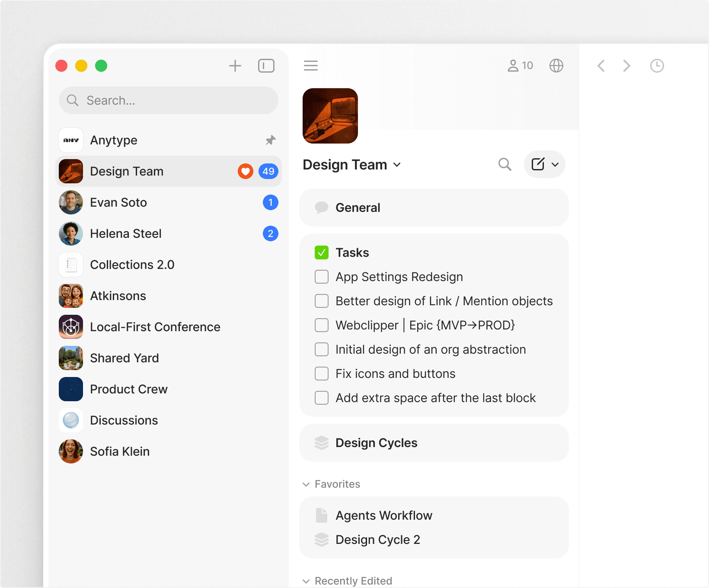Open the Shared Yard space

click(x=169, y=358)
